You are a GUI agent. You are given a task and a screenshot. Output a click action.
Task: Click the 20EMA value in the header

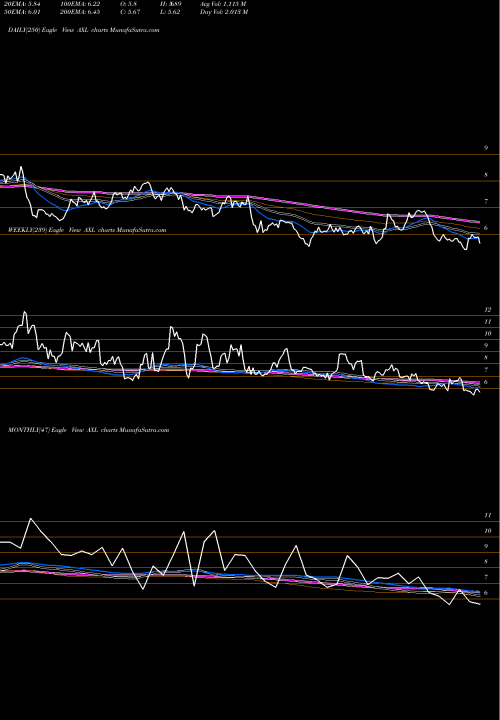pos(24,4)
